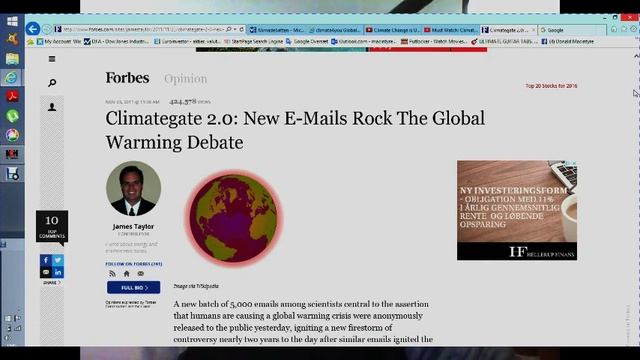Click the page scrollbar up arrow
Screen dimensions: 640x360
pos(636,56)
